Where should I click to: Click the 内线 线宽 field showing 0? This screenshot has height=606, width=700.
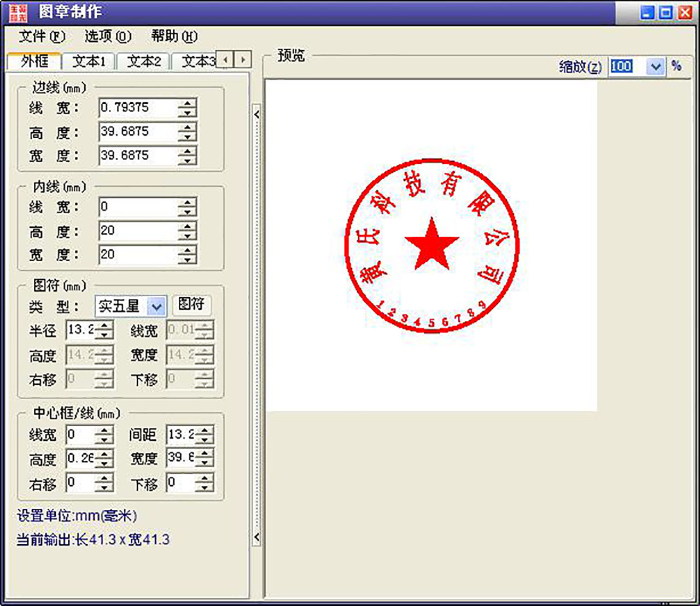click(x=139, y=207)
